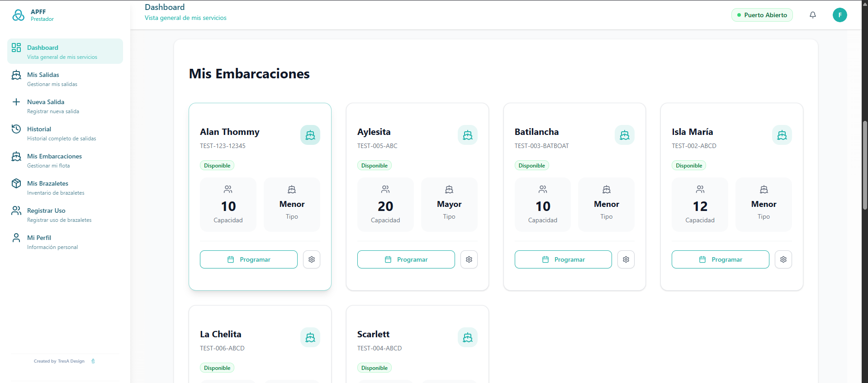Click capacity value 12 on Isla María
The image size is (868, 383).
[700, 206]
